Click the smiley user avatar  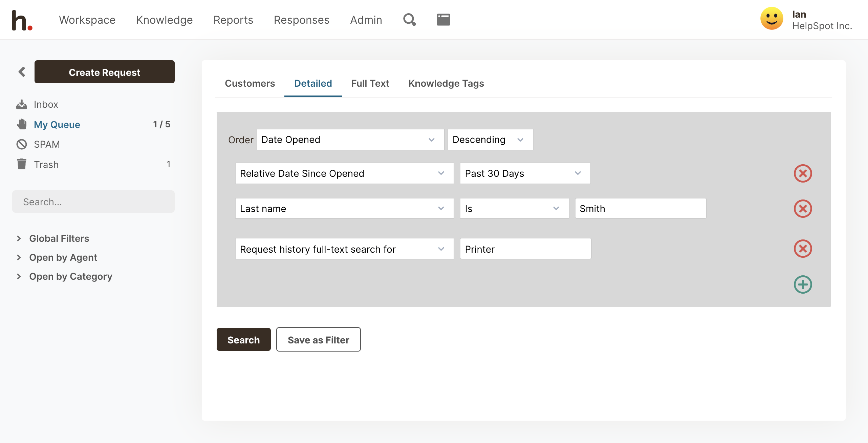[x=772, y=19]
